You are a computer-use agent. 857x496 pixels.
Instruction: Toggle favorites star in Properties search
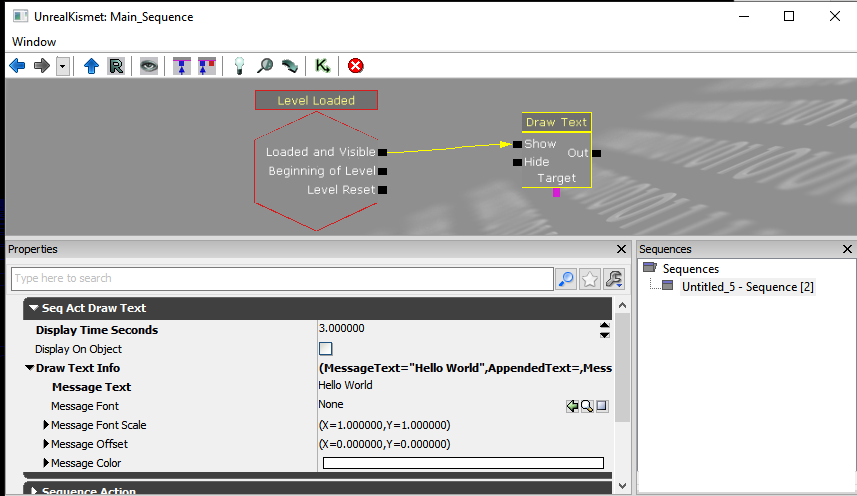tap(590, 279)
